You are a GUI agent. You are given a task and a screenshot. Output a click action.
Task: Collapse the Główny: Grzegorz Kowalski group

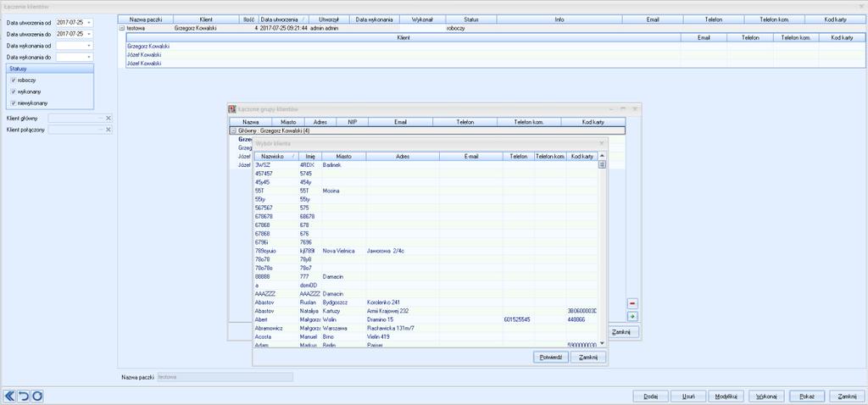click(234, 131)
